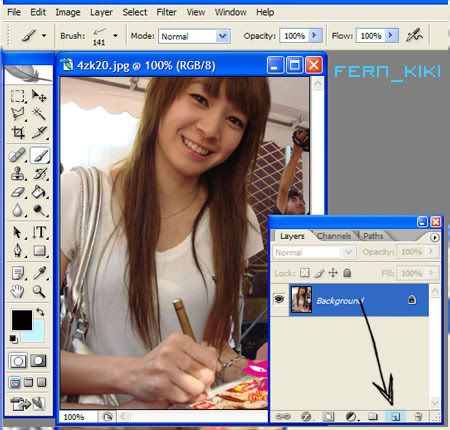Enable airbrush mode in options bar
Screen dimensions: 450x430
click(414, 35)
